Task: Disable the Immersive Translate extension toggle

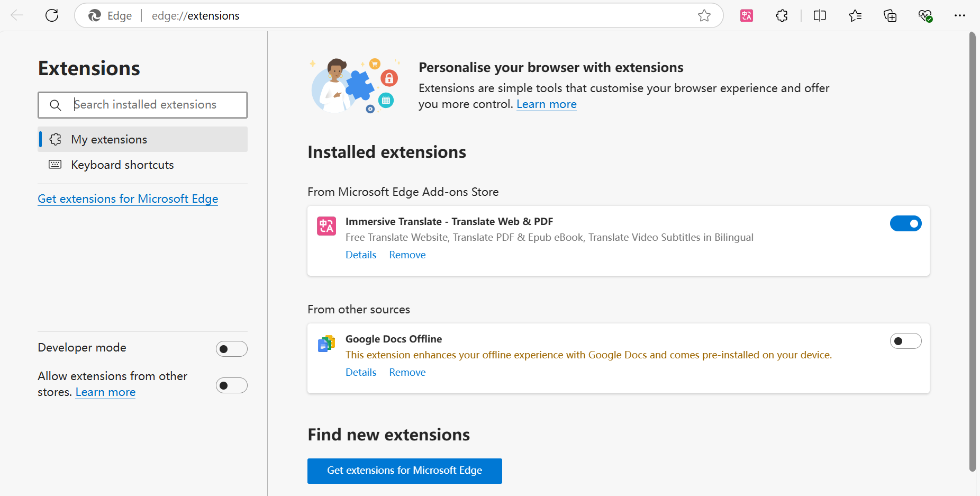Action: (905, 223)
